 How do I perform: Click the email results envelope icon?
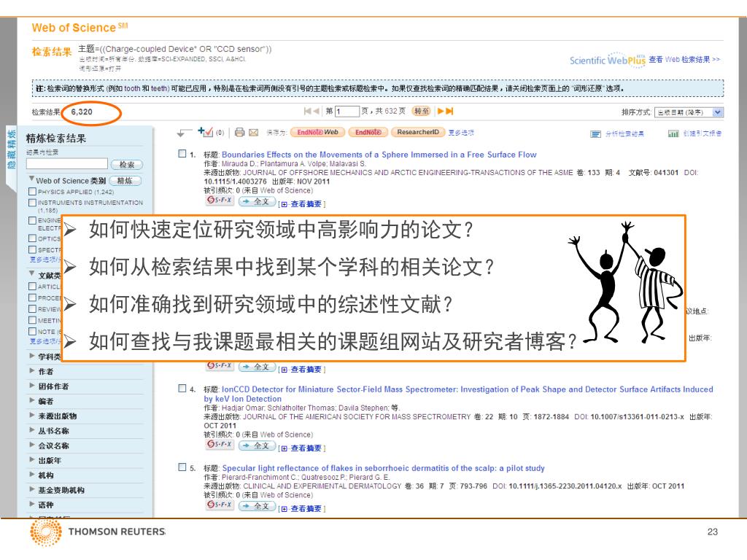pos(253,133)
